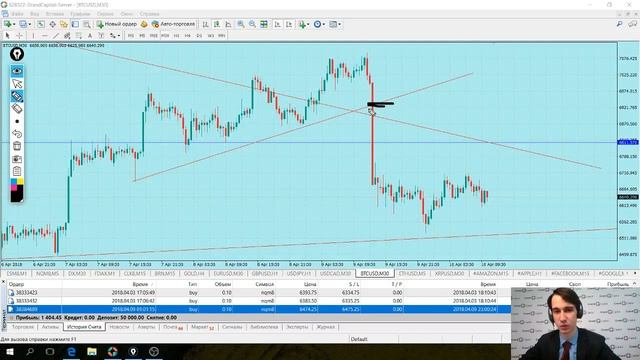Click the Epic Pen lightbulb logo
640x360 pixels.
17,54
